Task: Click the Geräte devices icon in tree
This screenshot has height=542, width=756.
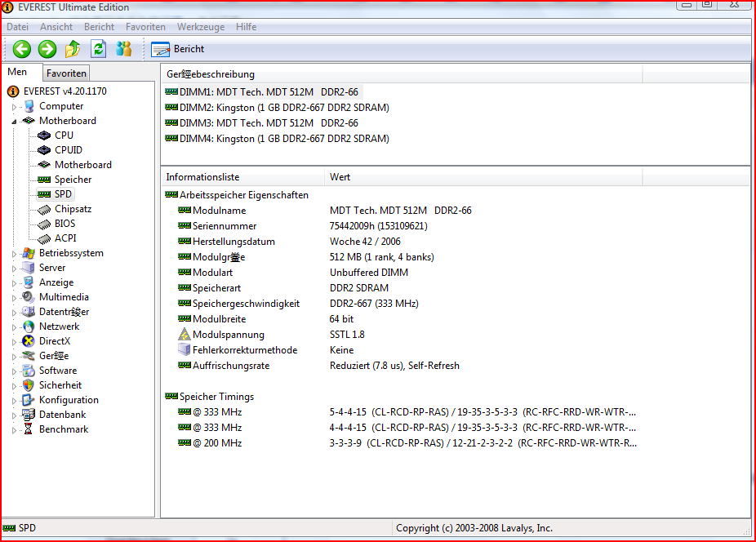Action: pos(29,356)
